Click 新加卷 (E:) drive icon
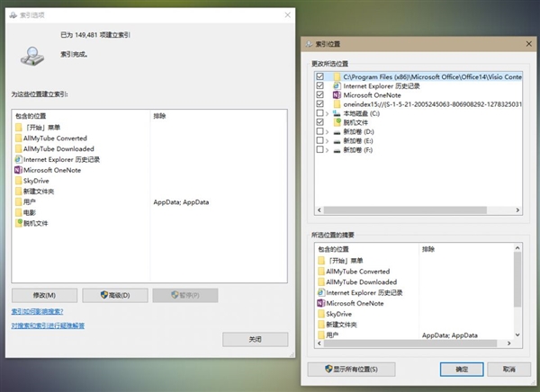This screenshot has width=540, height=392. pos(337,141)
